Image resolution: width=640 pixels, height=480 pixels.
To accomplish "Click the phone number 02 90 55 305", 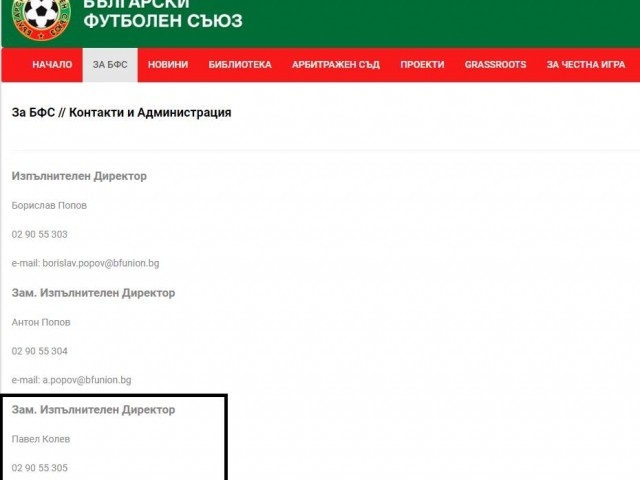I will tap(40, 468).
